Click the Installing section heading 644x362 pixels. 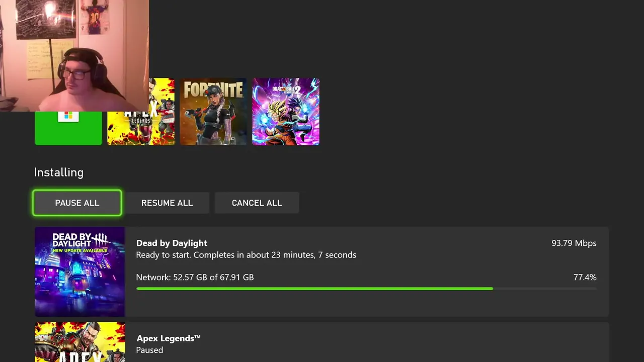click(x=59, y=172)
